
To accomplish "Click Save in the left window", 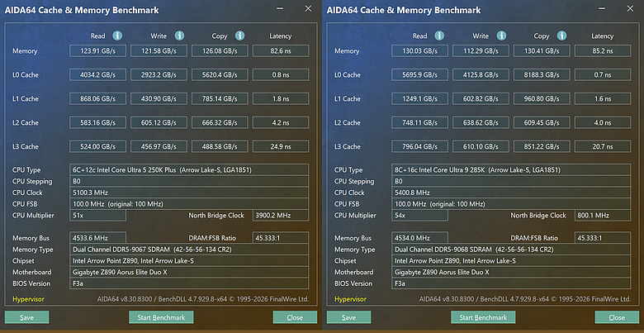I will (26, 317).
